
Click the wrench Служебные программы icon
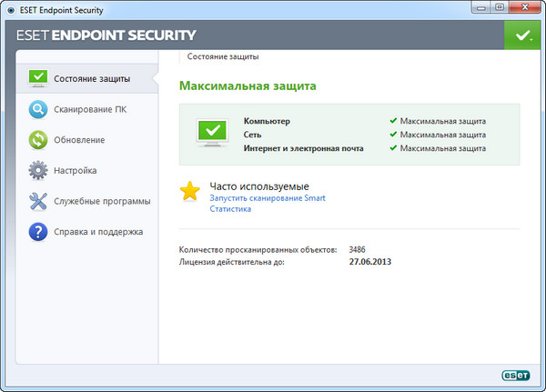36,201
